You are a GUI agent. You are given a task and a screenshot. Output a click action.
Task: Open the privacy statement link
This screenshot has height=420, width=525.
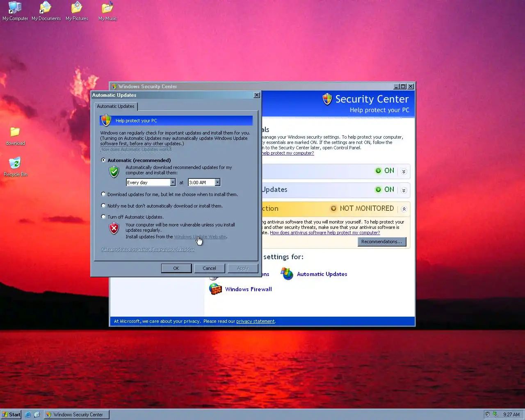(x=256, y=321)
